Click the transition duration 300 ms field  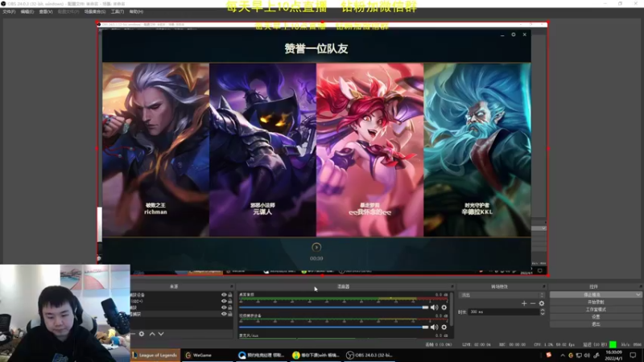(x=505, y=312)
